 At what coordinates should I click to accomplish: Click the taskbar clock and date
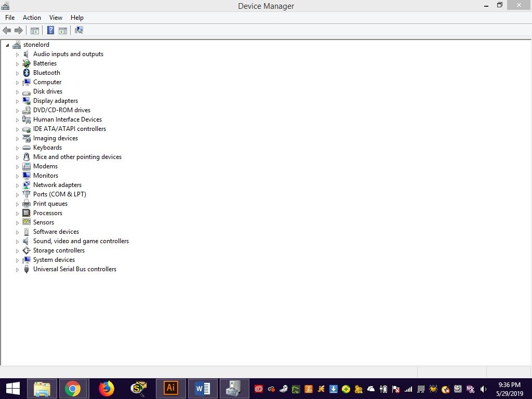coord(509,389)
